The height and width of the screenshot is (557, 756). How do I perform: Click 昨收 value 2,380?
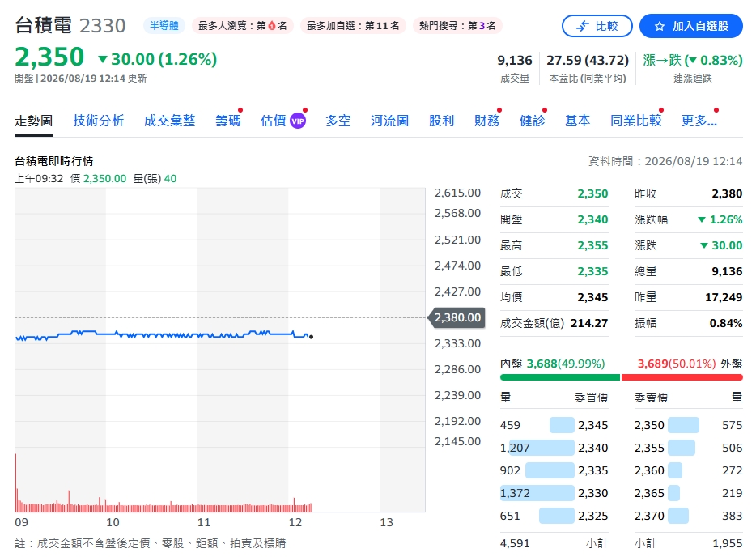coord(727,193)
